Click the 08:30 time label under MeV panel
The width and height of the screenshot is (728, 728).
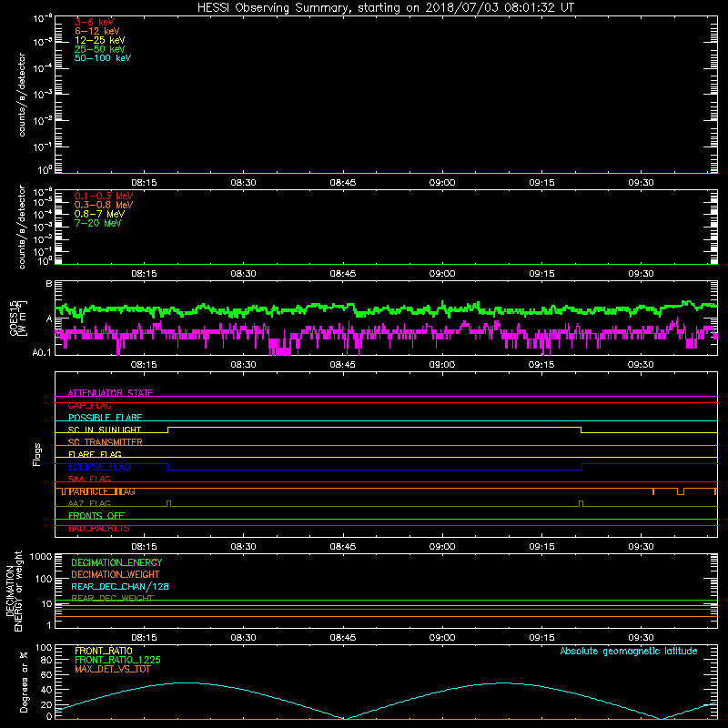[243, 274]
